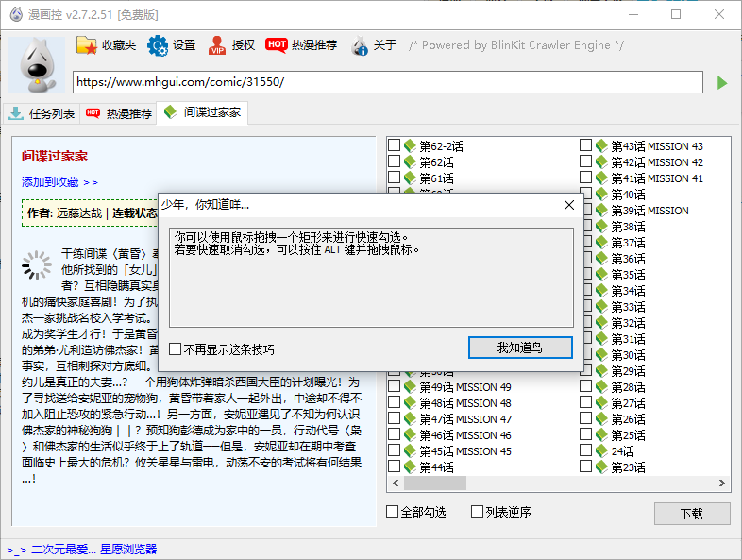This screenshot has height=560, width=742.
Task: Click the book icon of 第35话
Action: coord(601,275)
